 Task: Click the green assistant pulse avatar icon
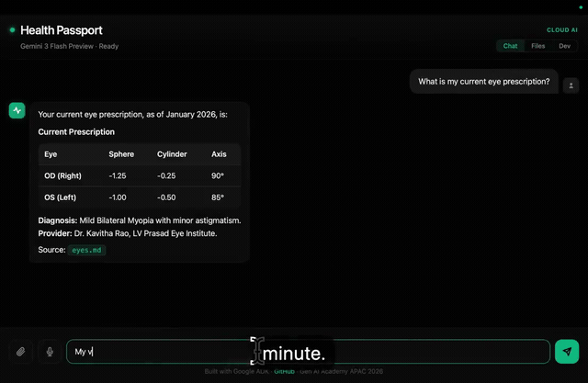click(17, 110)
